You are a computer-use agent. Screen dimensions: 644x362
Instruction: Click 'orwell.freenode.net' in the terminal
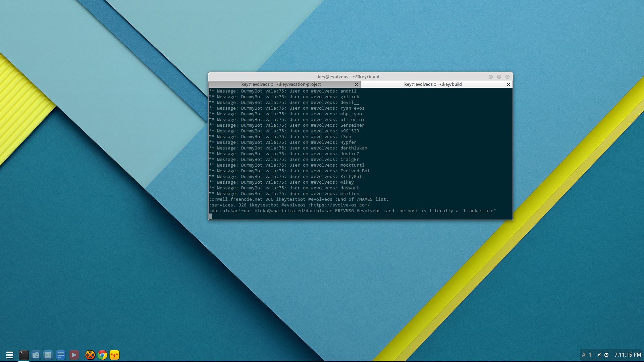coord(237,199)
